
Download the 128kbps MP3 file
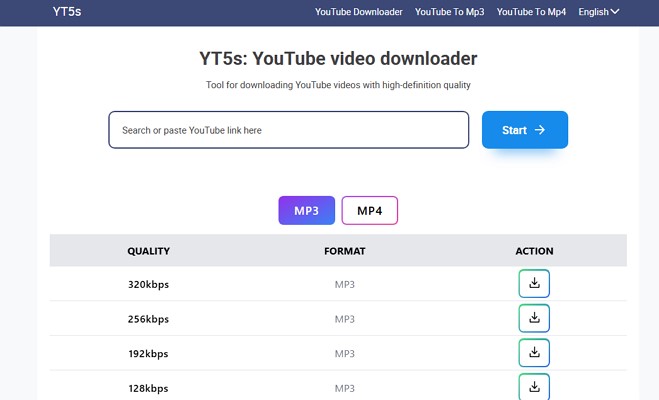534,387
